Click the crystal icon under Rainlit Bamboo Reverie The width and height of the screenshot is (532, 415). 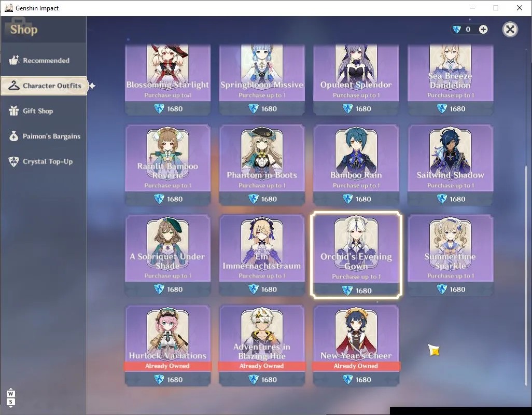click(x=159, y=199)
